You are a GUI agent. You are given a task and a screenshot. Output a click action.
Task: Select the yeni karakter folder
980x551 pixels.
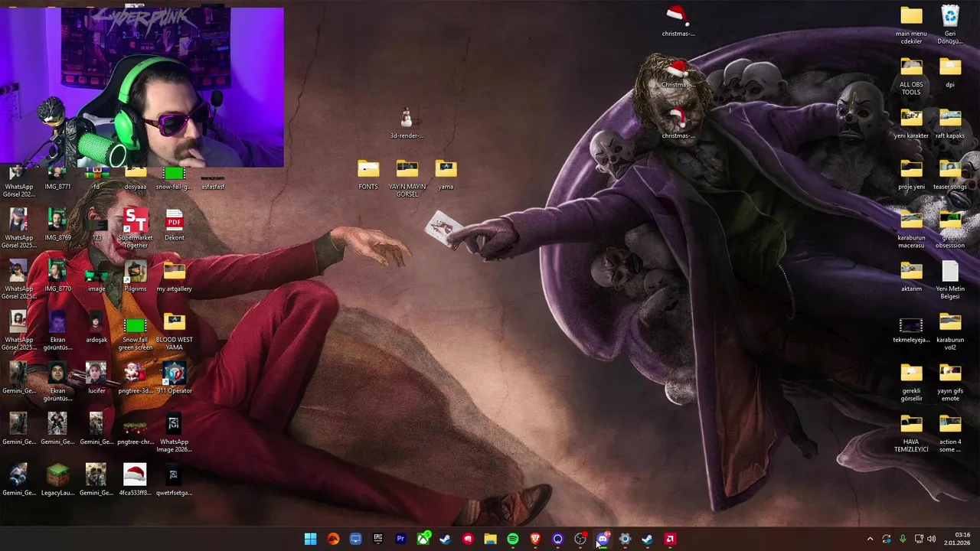(911, 124)
